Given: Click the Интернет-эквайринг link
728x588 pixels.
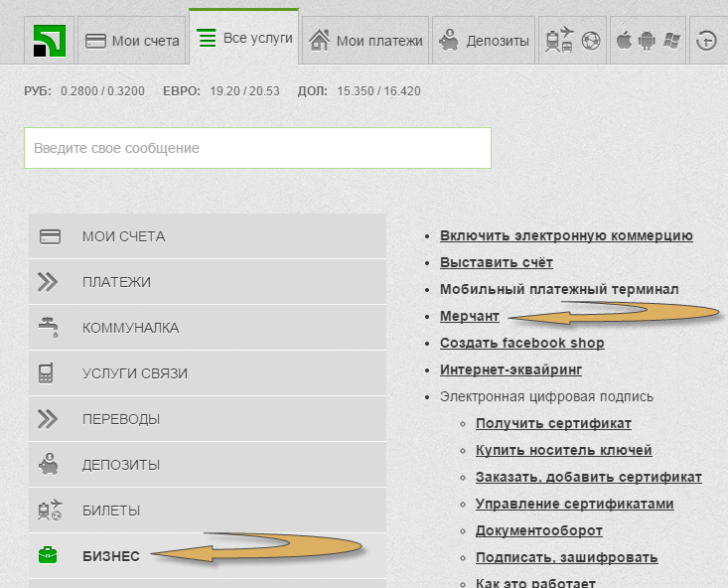Looking at the screenshot, I should (510, 369).
